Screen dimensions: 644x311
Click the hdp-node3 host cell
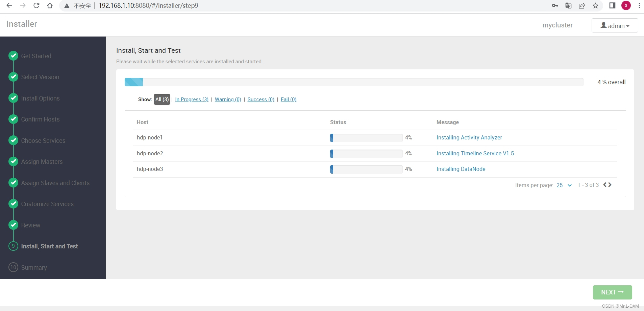150,169
